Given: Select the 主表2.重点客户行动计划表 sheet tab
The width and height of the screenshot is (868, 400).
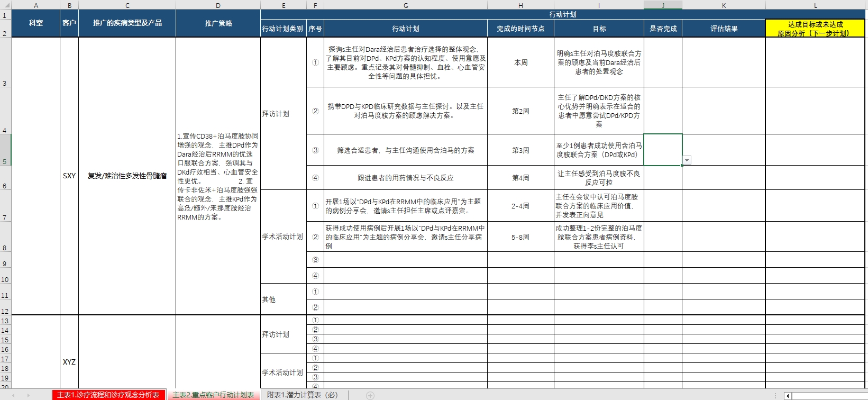Looking at the screenshot, I should pos(213,395).
